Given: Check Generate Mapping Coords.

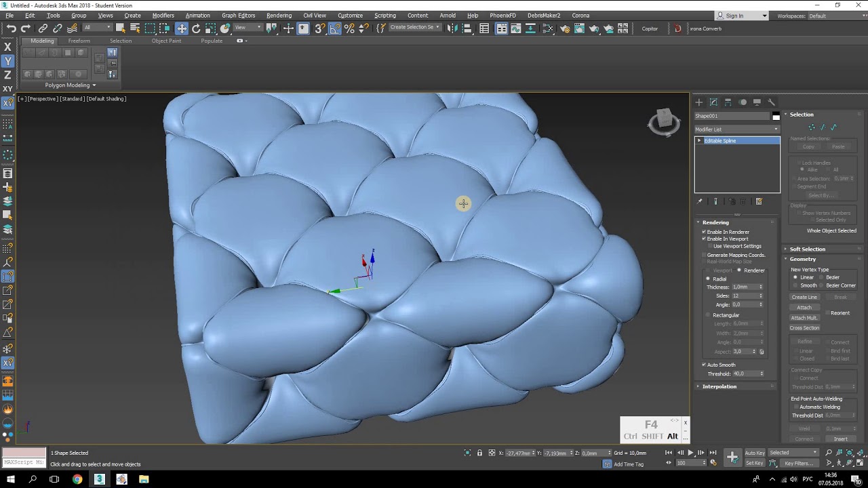Looking at the screenshot, I should click(x=704, y=255).
